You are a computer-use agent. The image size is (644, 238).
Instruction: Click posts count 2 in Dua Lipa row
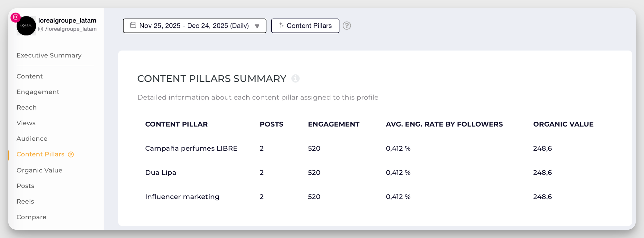click(262, 173)
